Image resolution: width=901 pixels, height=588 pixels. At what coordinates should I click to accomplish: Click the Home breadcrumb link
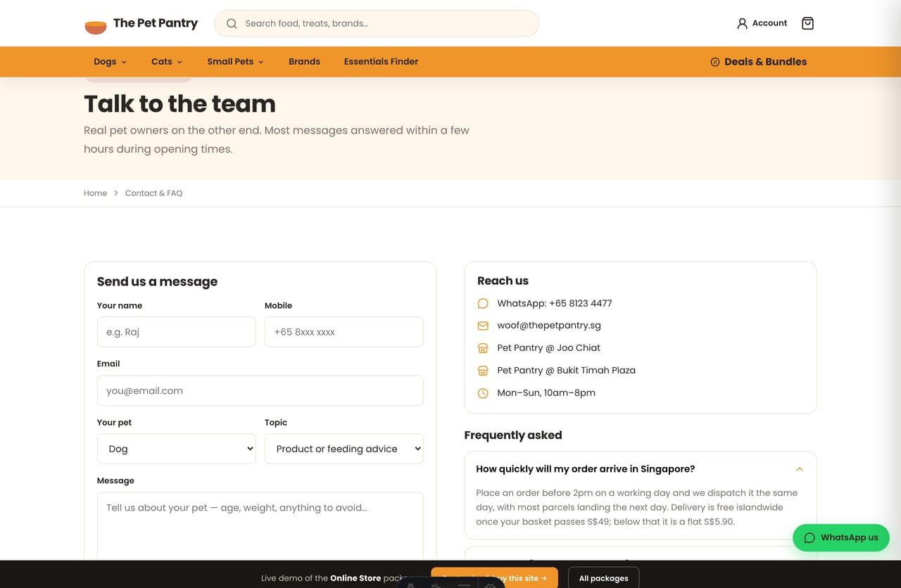tap(95, 193)
